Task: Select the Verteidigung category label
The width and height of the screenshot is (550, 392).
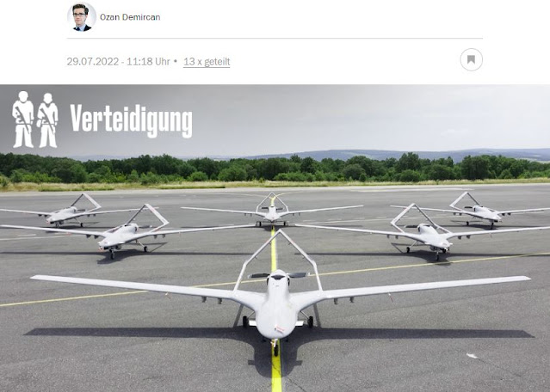Action: [131, 120]
